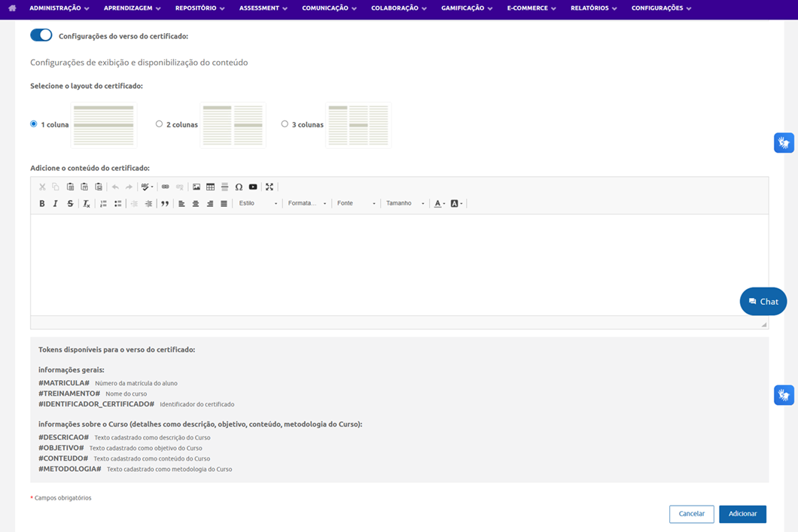This screenshot has height=532, width=798.
Task: Open the Aprendizagem menu
Action: pyautogui.click(x=132, y=8)
